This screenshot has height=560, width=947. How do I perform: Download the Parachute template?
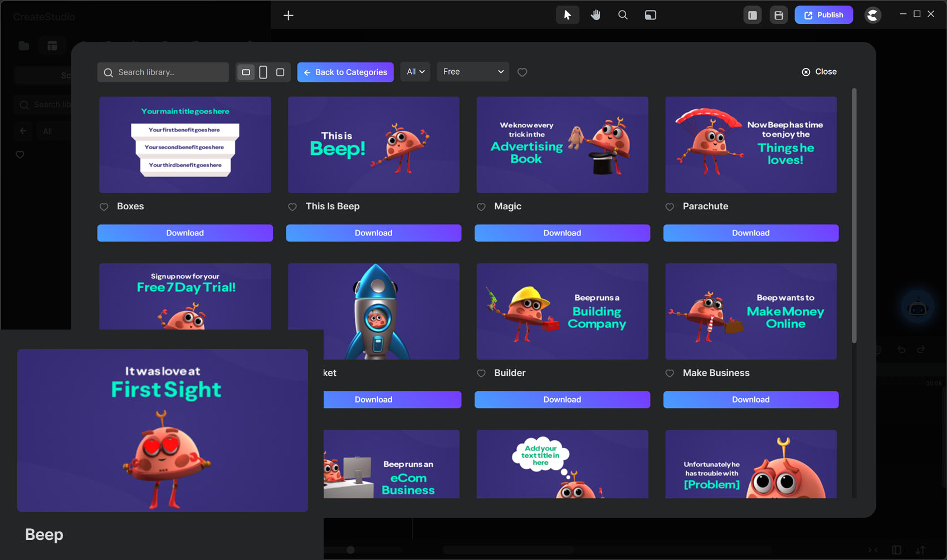click(x=750, y=233)
